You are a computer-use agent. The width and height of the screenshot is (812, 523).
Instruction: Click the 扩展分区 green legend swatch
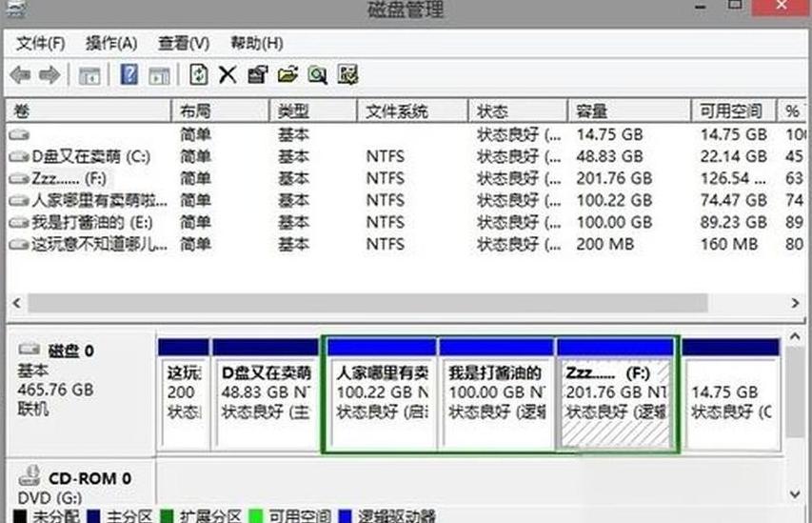tap(168, 517)
